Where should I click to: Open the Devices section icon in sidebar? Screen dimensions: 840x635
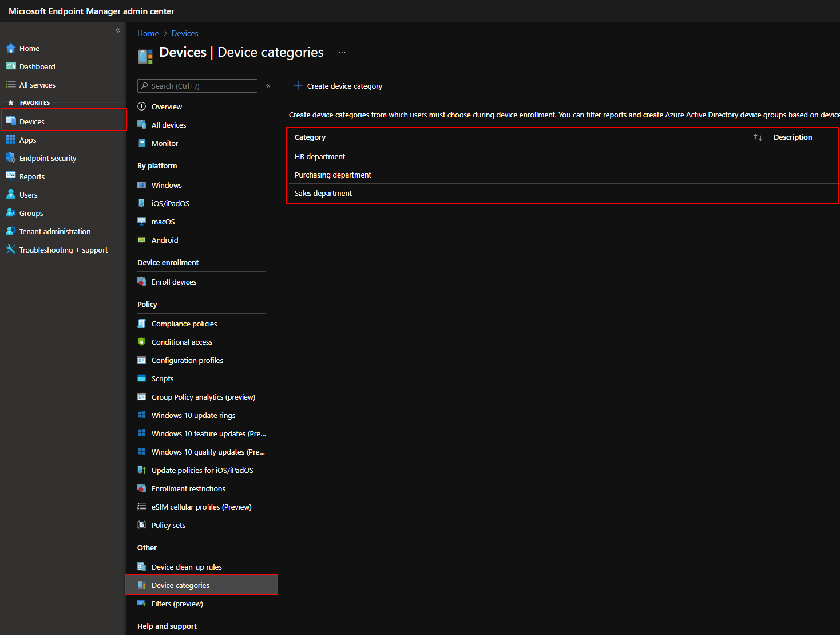[11, 121]
